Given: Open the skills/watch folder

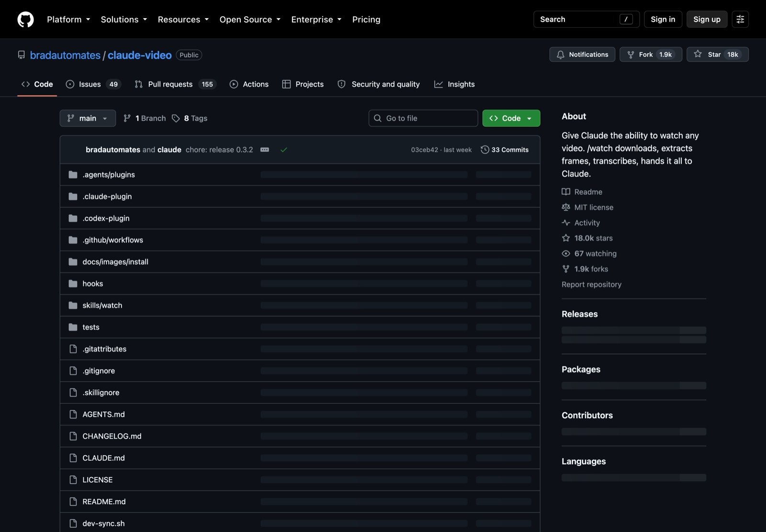Looking at the screenshot, I should (102, 306).
